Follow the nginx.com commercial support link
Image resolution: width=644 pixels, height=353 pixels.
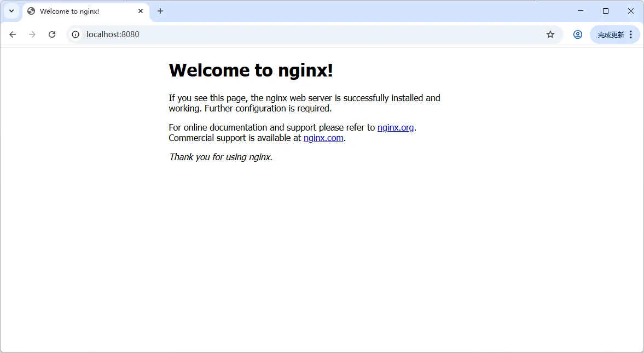(323, 138)
